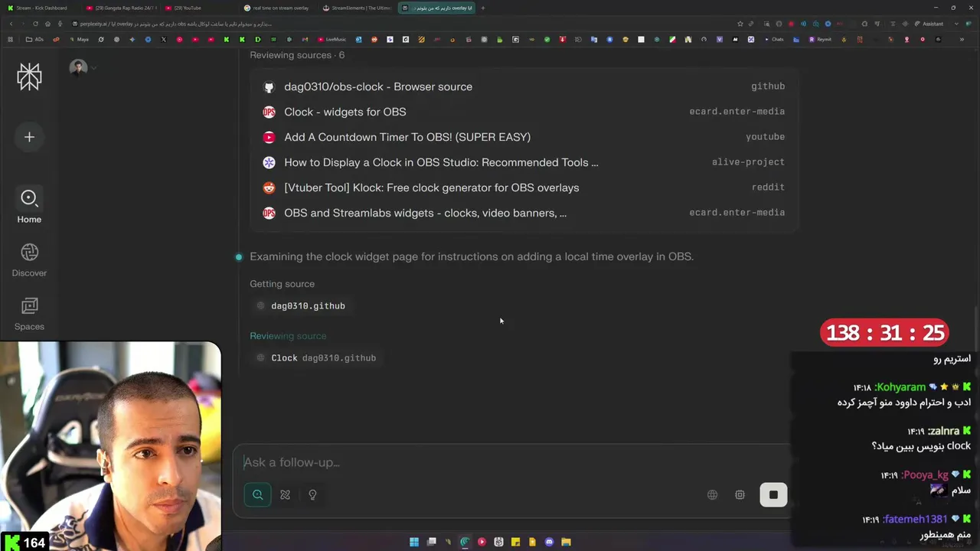Open the account avatar dropdown in the sidebar

[x=83, y=68]
